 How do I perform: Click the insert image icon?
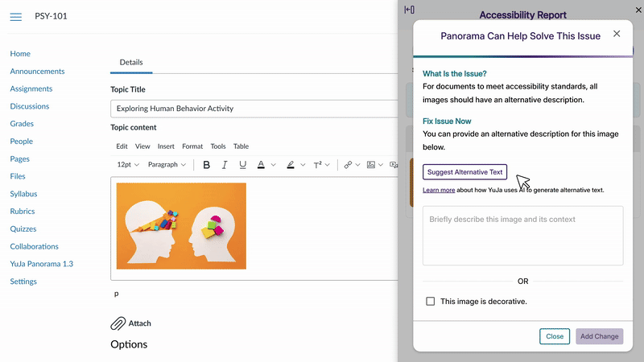pos(370,165)
